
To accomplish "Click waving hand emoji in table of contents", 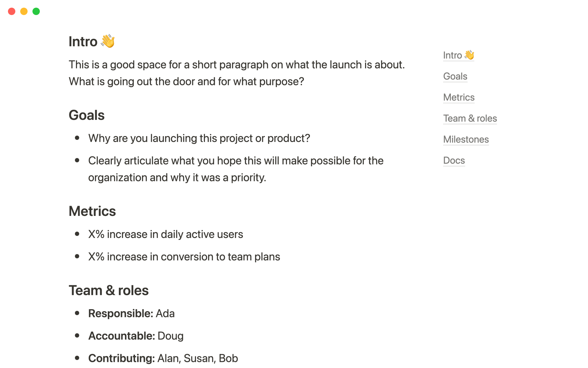I will pos(469,55).
